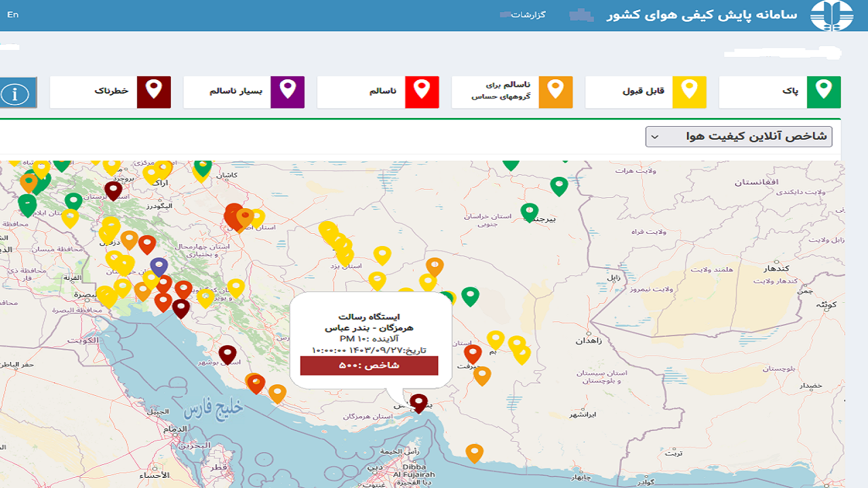Click the ایستگاه رسالت station name in popup
The width and height of the screenshot is (868, 488).
click(x=370, y=317)
